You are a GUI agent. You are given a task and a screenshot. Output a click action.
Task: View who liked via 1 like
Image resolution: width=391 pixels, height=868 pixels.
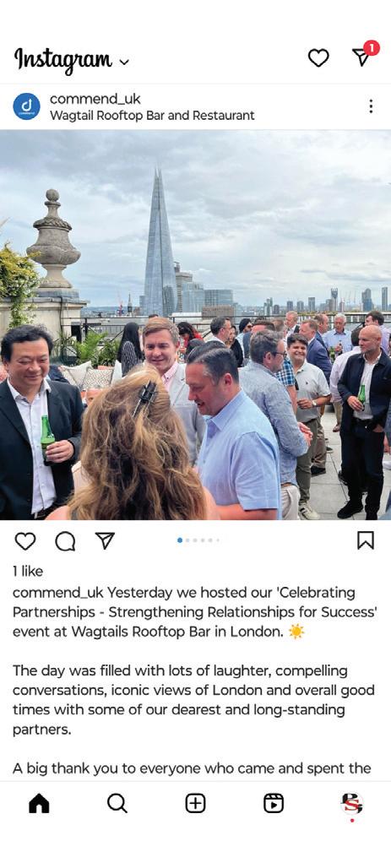coord(28,572)
